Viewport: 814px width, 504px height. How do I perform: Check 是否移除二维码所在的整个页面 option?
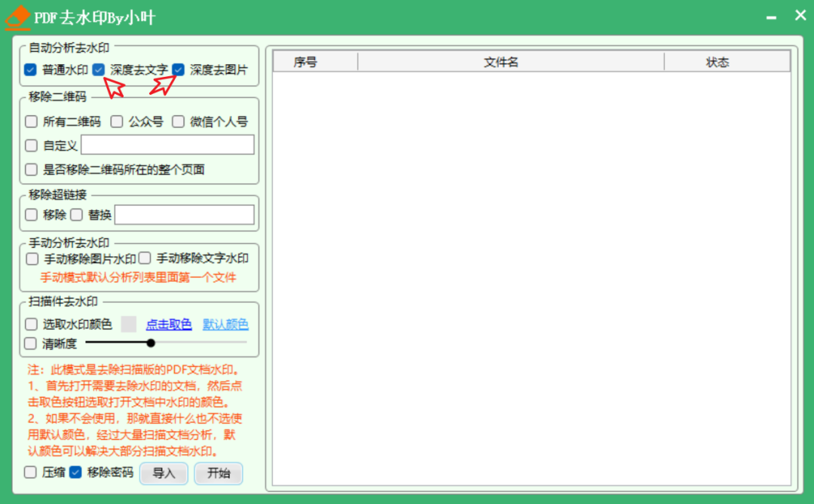pyautogui.click(x=31, y=170)
